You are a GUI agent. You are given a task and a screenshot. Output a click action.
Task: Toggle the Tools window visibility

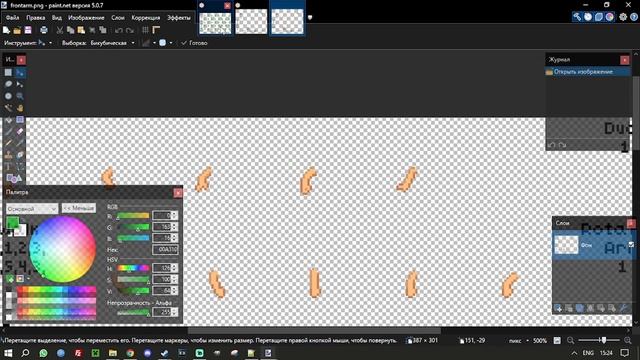pos(577,17)
